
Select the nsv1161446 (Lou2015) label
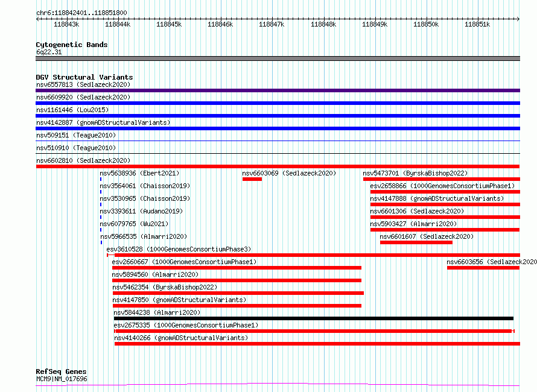(72, 110)
